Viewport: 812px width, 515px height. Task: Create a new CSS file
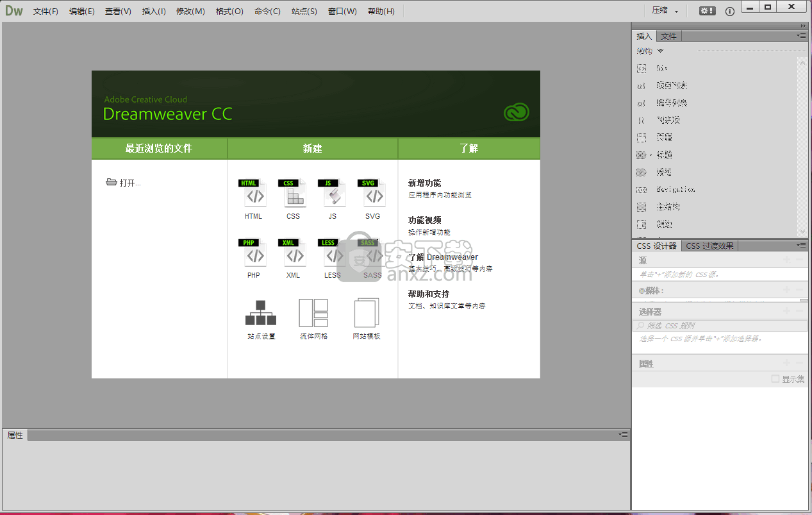point(293,199)
